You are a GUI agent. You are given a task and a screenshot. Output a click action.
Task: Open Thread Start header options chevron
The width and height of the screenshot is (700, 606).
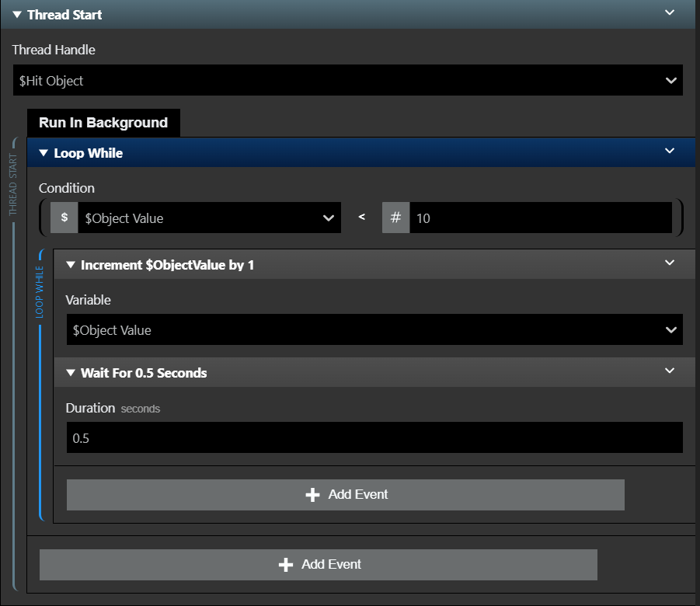pyautogui.click(x=670, y=12)
